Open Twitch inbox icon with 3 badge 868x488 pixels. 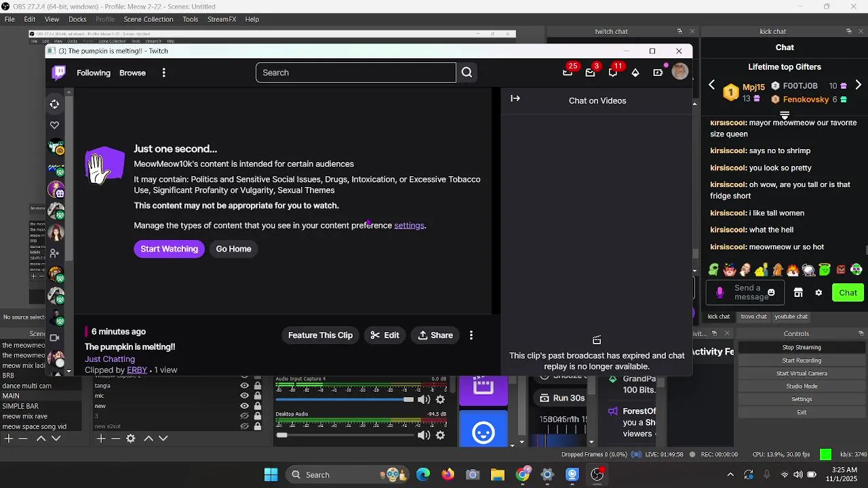tap(590, 73)
